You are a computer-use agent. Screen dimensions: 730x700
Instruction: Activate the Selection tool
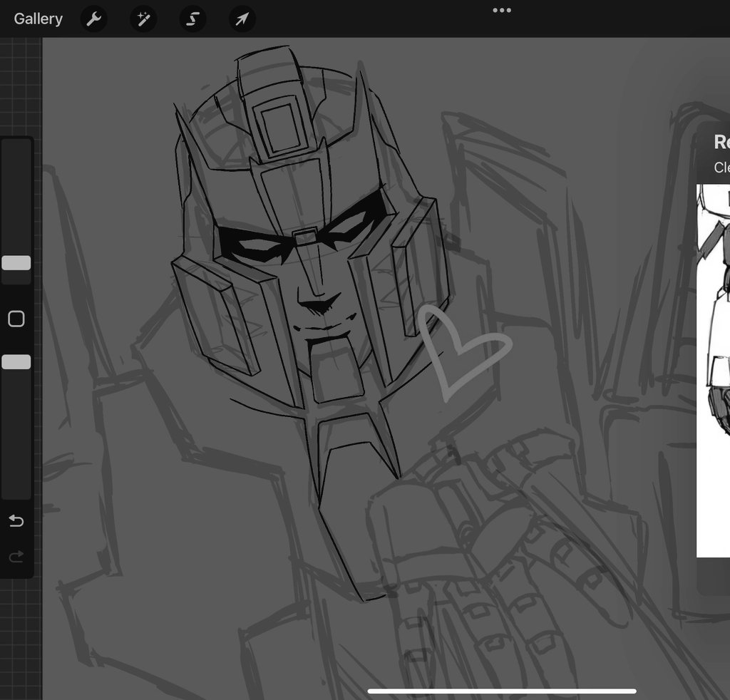[192, 19]
